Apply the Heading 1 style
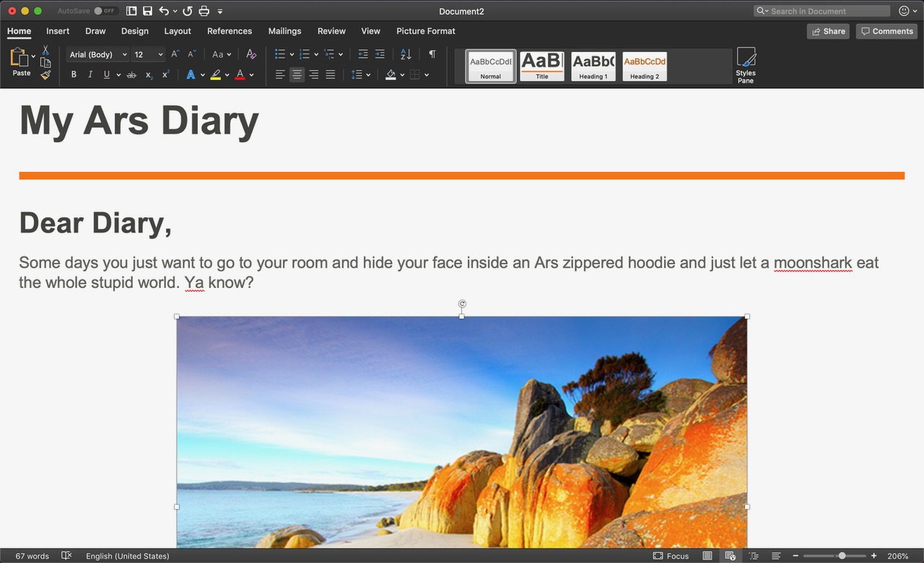 pyautogui.click(x=593, y=66)
